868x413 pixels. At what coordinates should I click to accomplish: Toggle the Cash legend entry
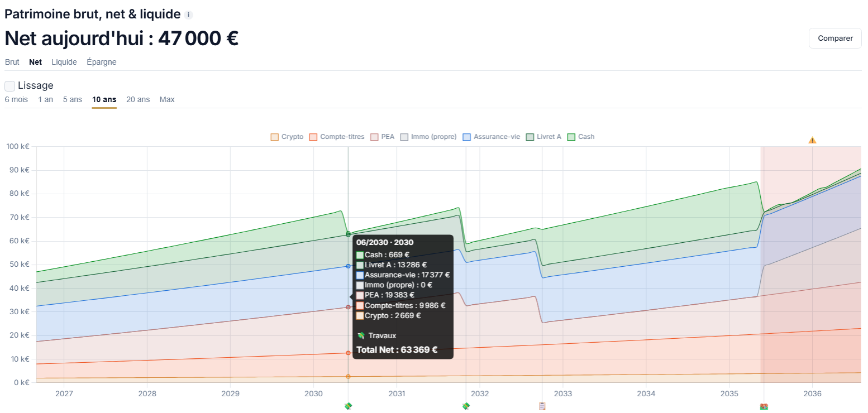[581, 137]
